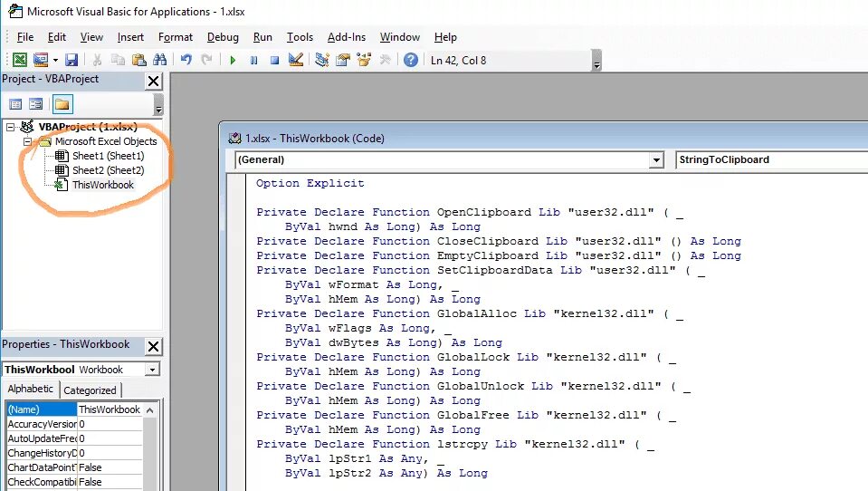868x491 pixels.
Task: Click the Option Explicit code line
Action: (310, 183)
